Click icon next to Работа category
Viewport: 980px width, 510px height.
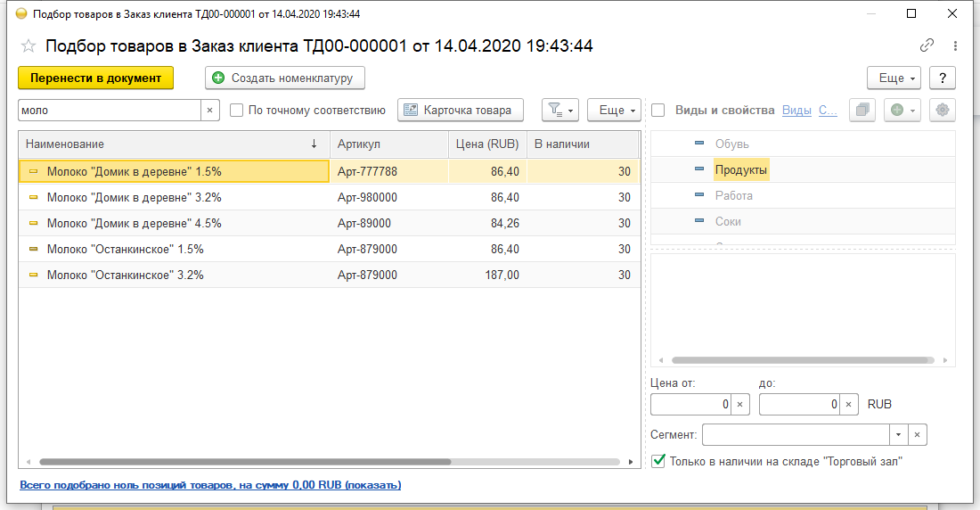[x=699, y=195]
